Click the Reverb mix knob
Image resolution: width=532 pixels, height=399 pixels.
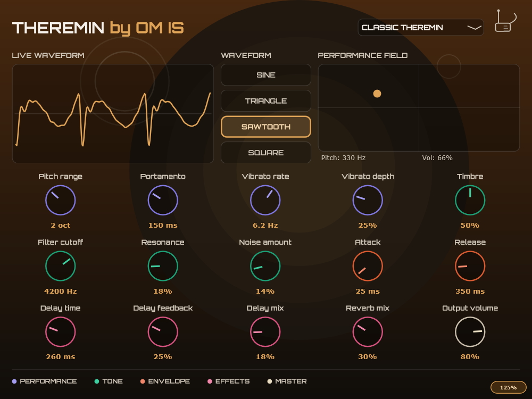coord(368,332)
